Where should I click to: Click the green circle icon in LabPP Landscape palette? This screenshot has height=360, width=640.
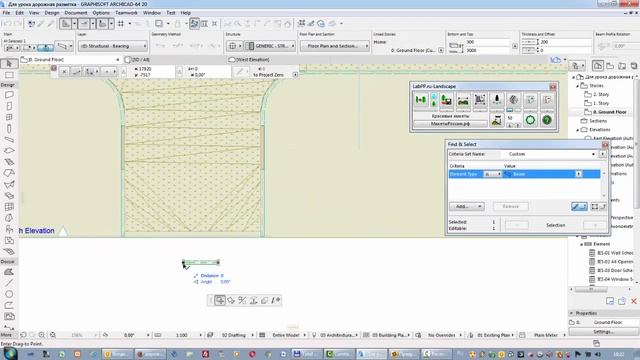tap(530, 120)
